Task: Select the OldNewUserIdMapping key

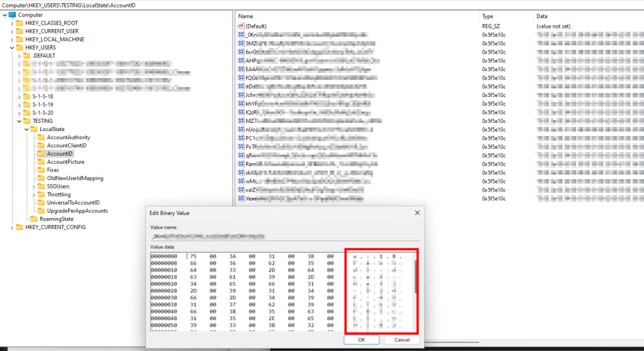Action: [x=75, y=178]
